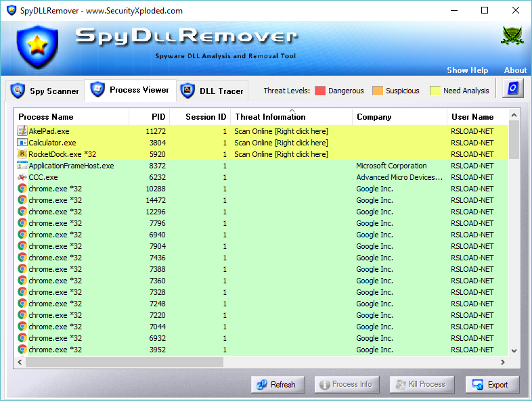532x401 pixels.
Task: Click horizontal scrollbar right arrow
Action: pos(502,362)
